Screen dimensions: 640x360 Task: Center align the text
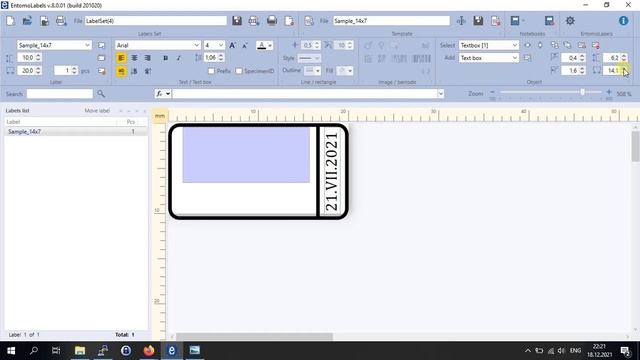(134, 58)
